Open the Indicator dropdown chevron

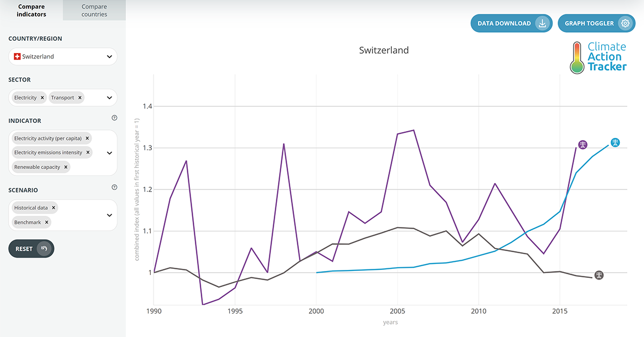coord(109,152)
